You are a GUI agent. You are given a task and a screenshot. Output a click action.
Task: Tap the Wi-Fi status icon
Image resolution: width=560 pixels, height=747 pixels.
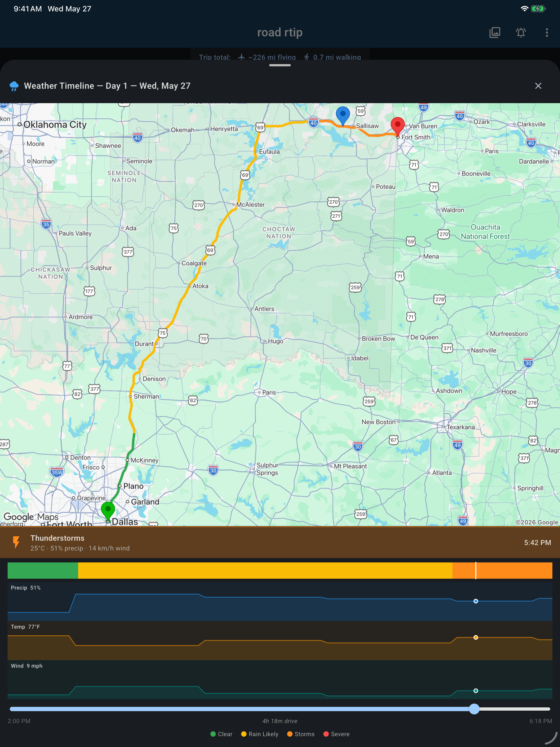tap(524, 9)
